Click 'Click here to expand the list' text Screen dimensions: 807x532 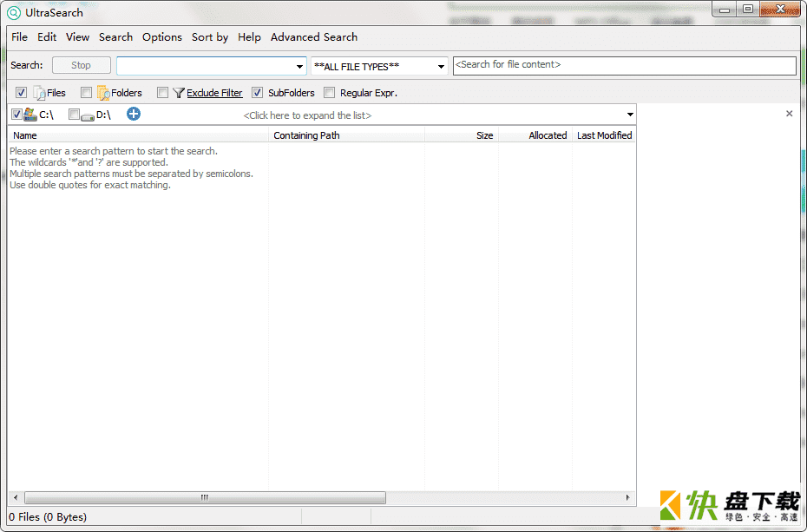click(307, 115)
